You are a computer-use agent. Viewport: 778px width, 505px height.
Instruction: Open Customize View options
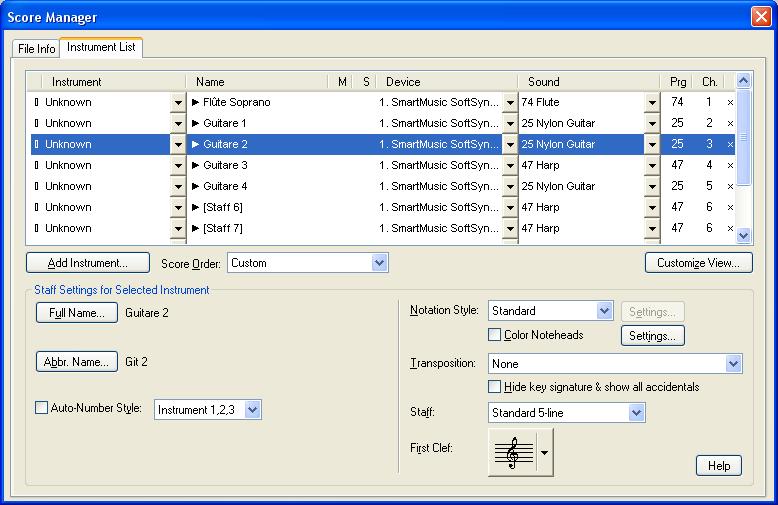click(699, 263)
